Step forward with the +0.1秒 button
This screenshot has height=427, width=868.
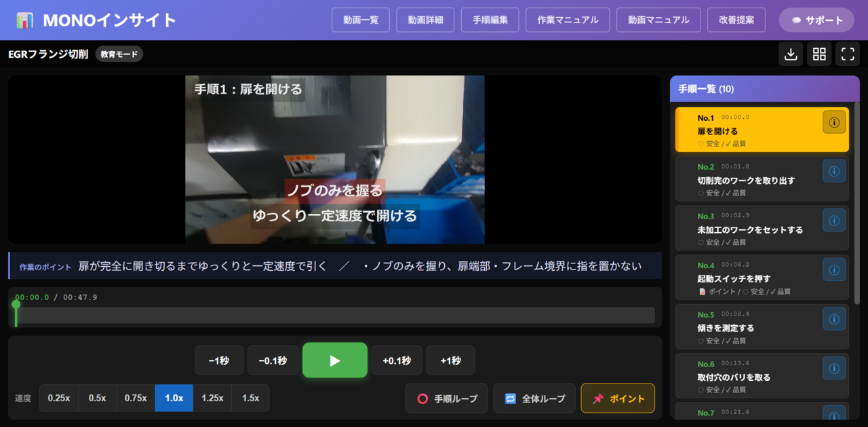click(397, 360)
